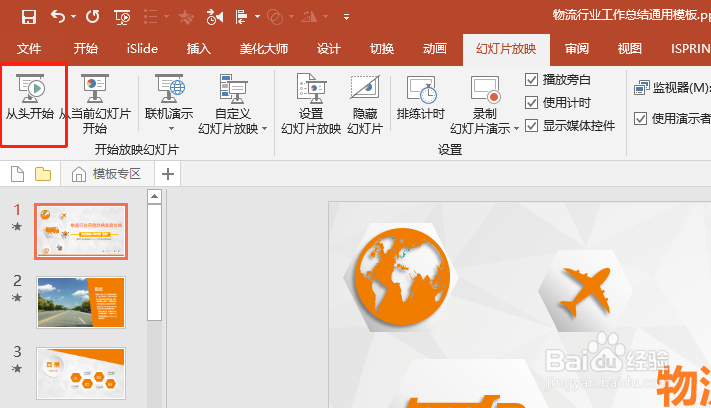Screen dimensions: 711x408
Task: Toggle the 使用演示者视图 checkbox
Action: [640, 119]
